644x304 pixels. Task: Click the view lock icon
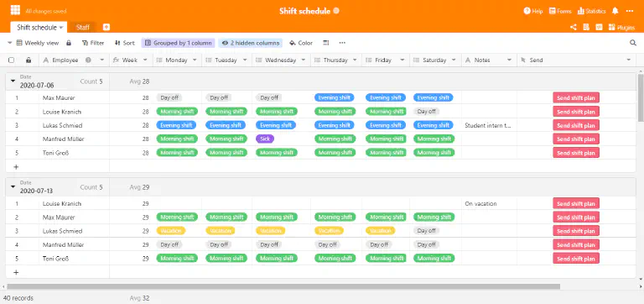pyautogui.click(x=69, y=43)
